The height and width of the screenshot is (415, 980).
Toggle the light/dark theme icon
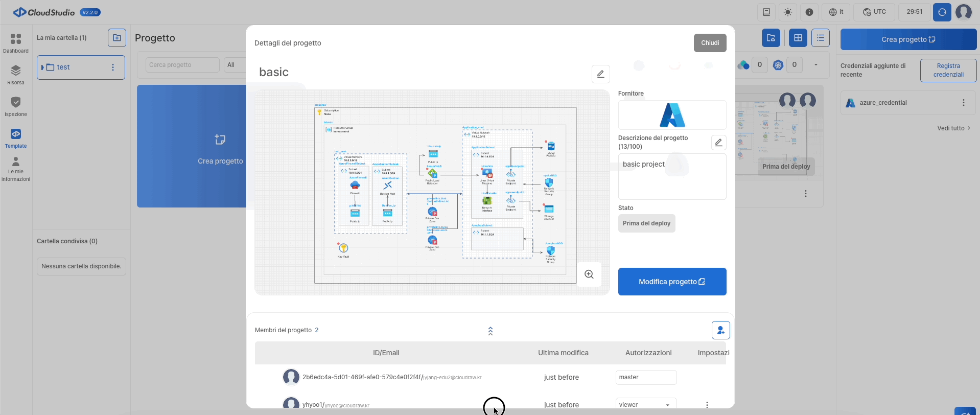(x=788, y=12)
